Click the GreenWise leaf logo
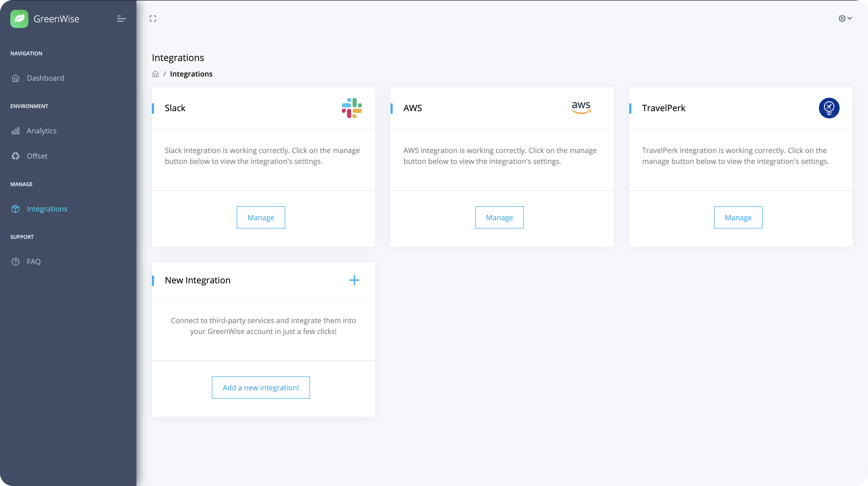 (x=19, y=19)
